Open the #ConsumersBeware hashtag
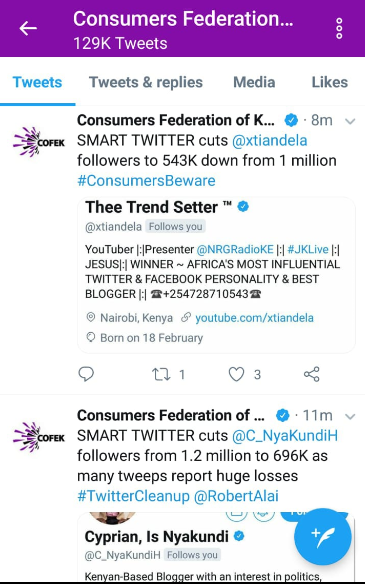This screenshot has width=365, height=584. 146,181
